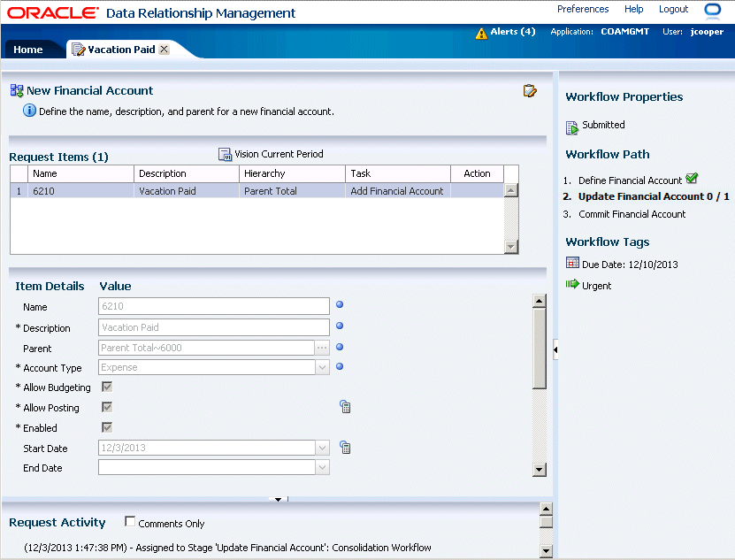Browse for parent using the ellipsis button
The image size is (735, 560).
322,348
